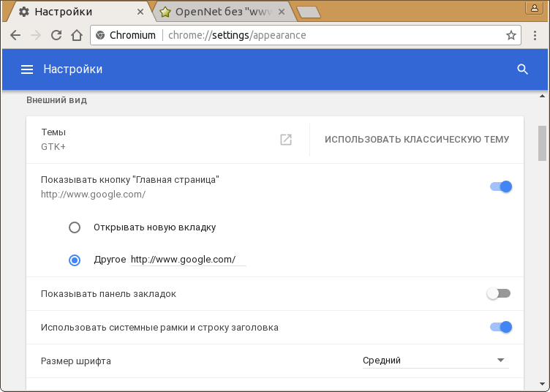Open the Chromium three-dot main menu

[534, 35]
